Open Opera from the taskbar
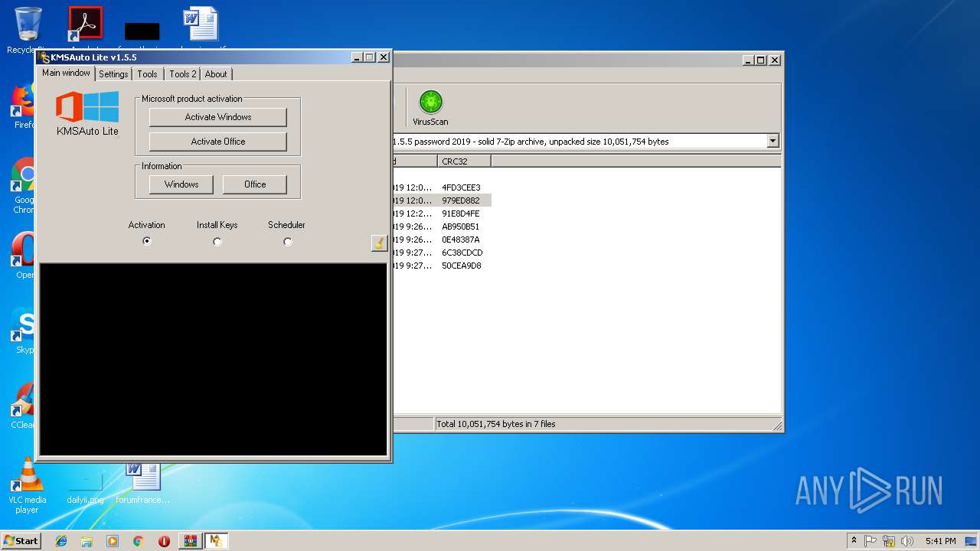The image size is (980, 551). [164, 541]
